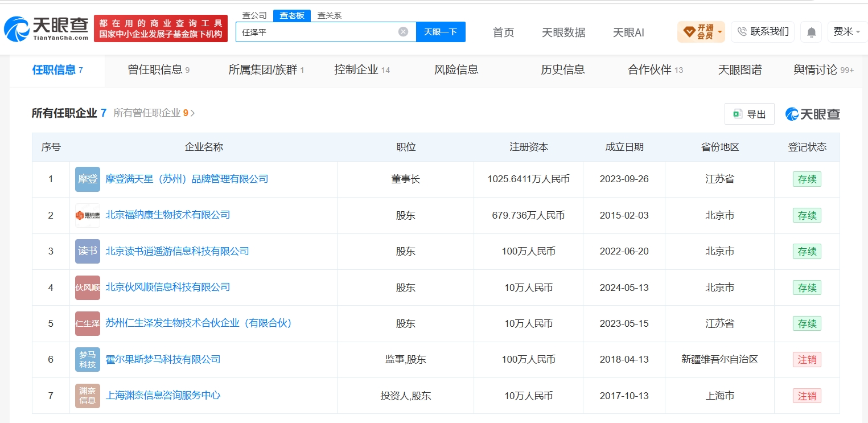Click the 伙风顺 company logo icon
868x423 pixels.
88,288
